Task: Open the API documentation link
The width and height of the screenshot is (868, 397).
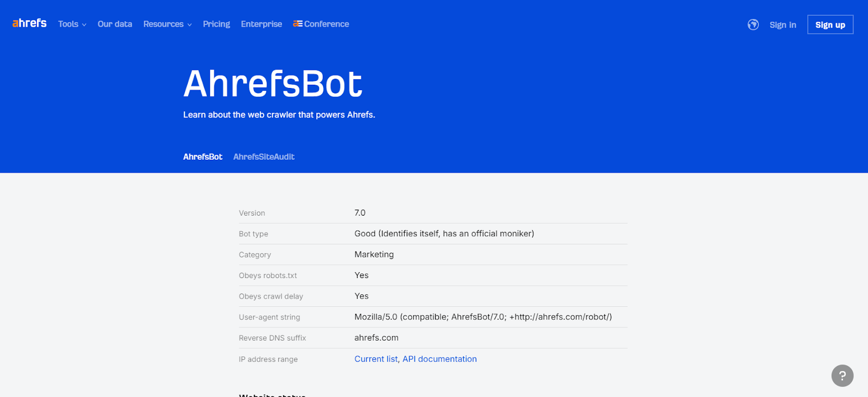Action: [439, 359]
